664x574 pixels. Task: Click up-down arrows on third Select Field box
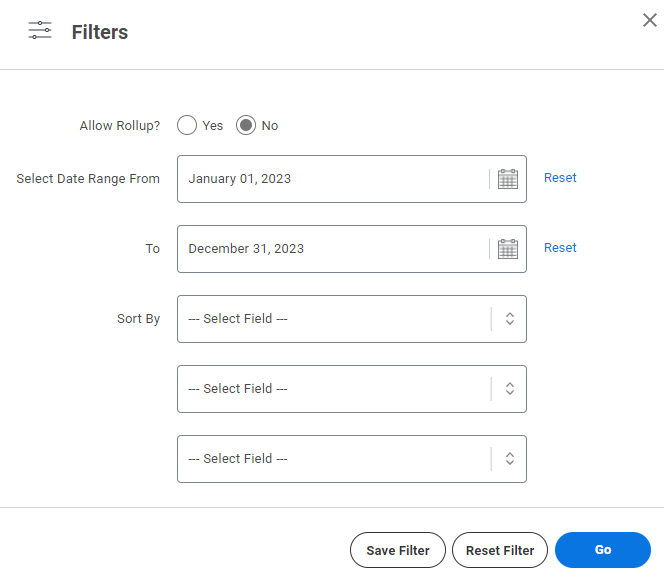(510, 458)
